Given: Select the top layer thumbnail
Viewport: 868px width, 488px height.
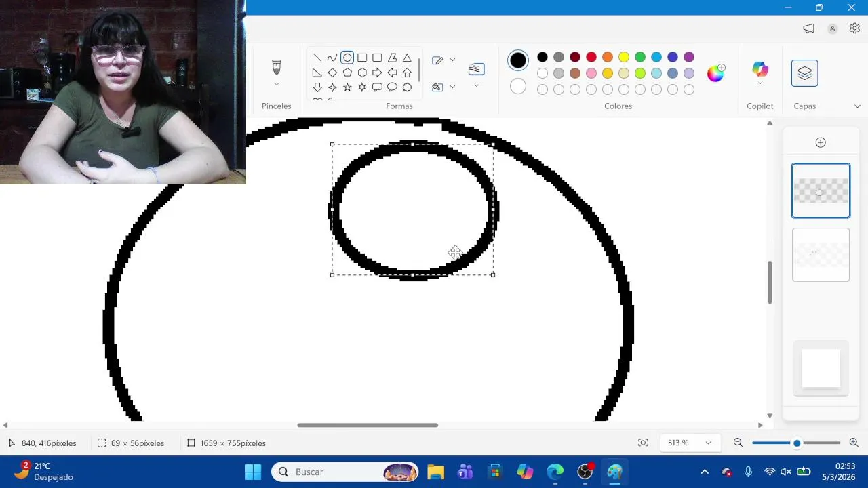Looking at the screenshot, I should 821,190.
